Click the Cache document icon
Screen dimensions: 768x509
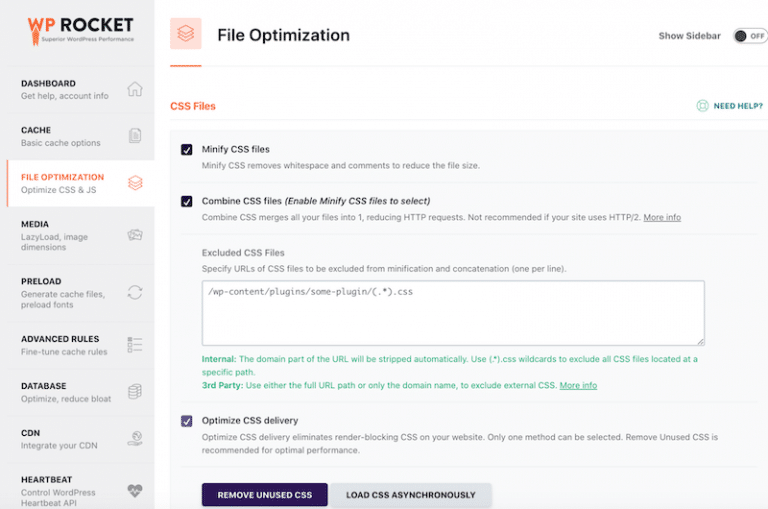(x=134, y=136)
